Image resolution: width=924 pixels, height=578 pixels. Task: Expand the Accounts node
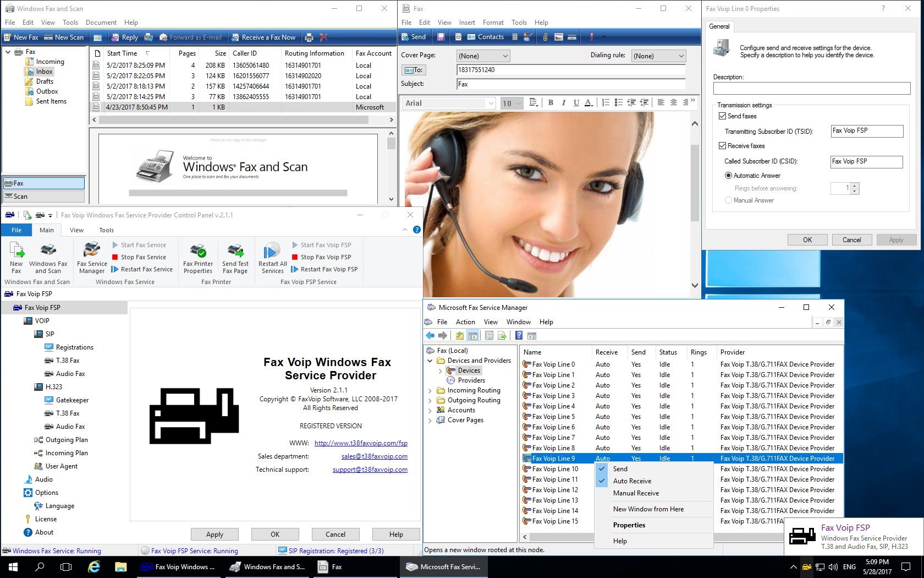point(430,411)
